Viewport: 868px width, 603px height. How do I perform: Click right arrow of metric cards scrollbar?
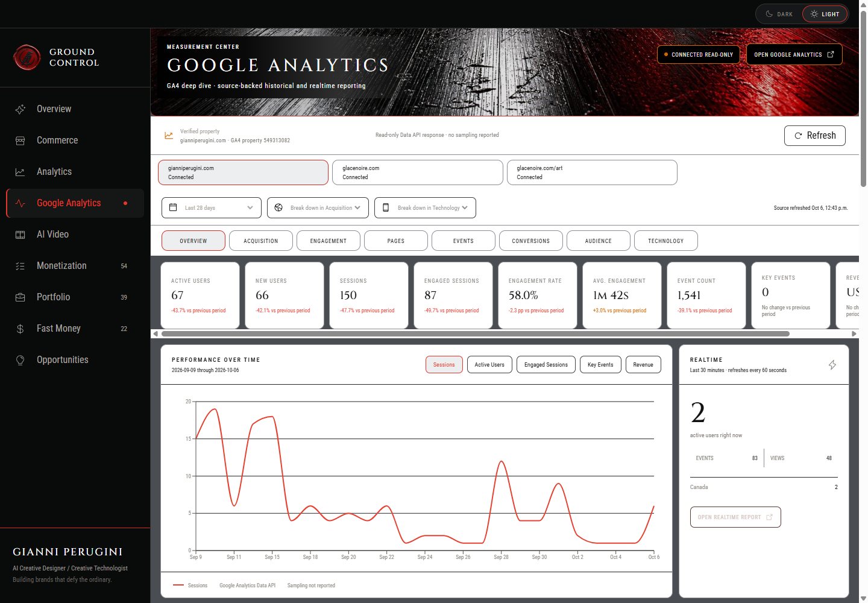[854, 333]
